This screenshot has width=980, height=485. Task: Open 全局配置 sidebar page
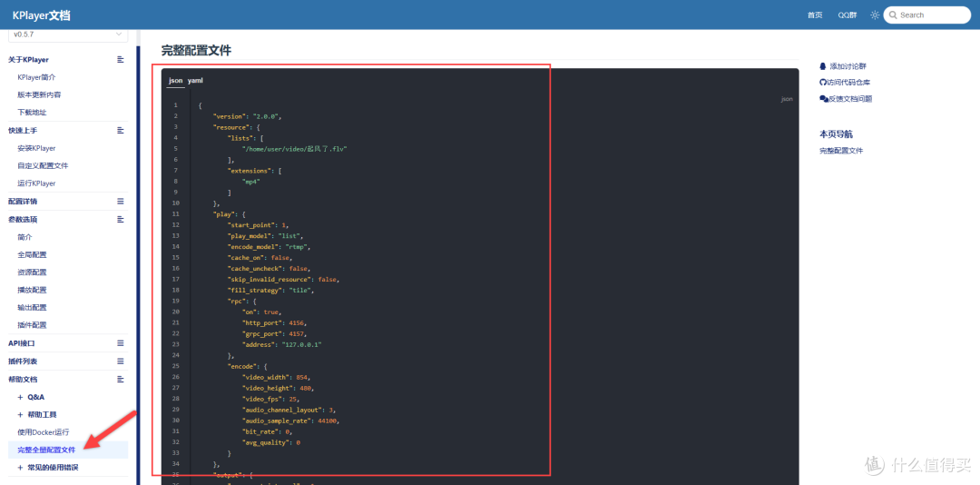point(33,254)
